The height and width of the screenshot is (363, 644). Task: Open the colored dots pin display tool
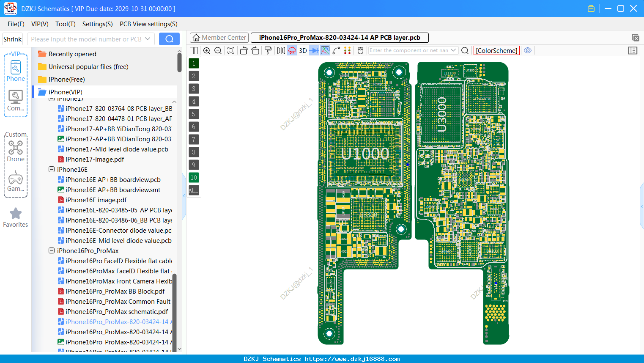(348, 50)
